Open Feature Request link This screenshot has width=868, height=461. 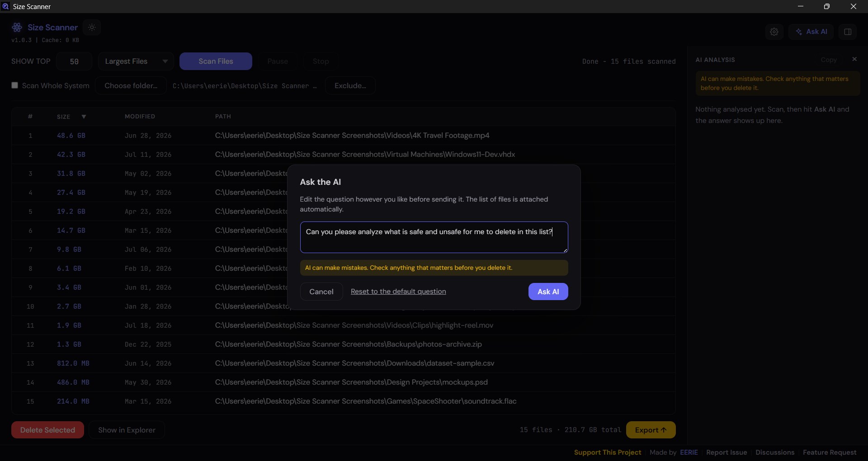click(x=830, y=452)
